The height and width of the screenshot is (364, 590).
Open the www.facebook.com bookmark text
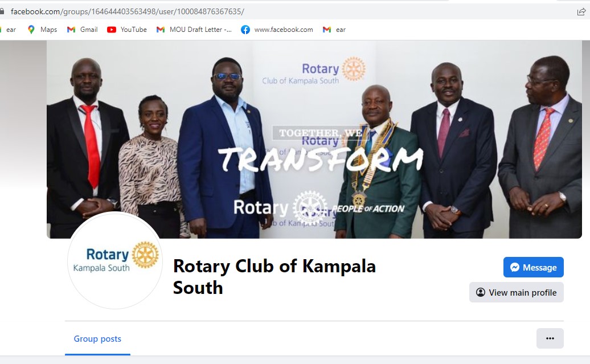tap(284, 30)
